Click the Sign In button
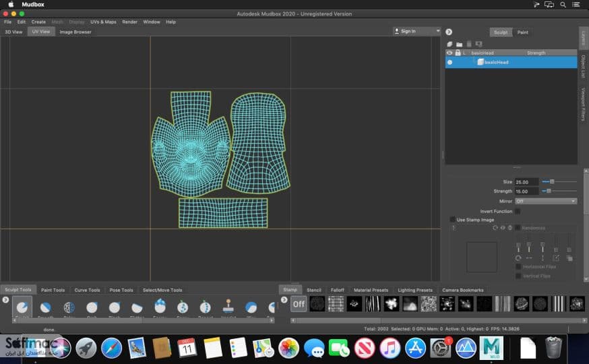Image resolution: width=589 pixels, height=364 pixels. (408, 31)
